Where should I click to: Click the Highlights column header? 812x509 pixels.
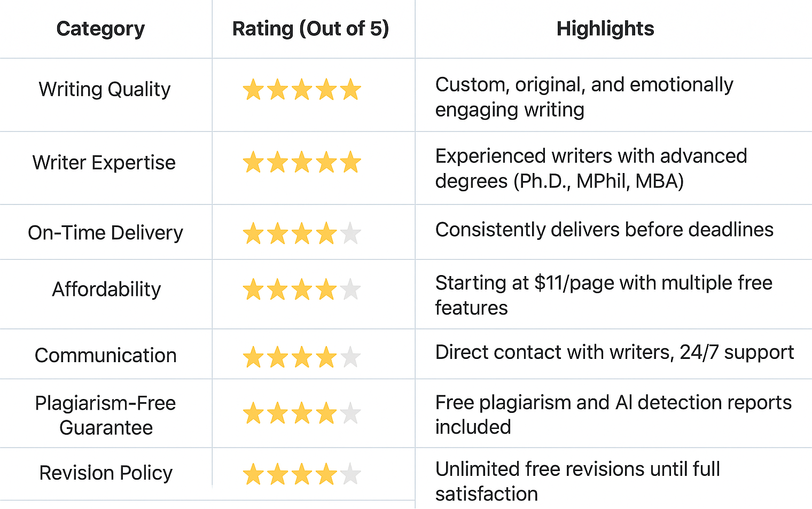point(605,29)
